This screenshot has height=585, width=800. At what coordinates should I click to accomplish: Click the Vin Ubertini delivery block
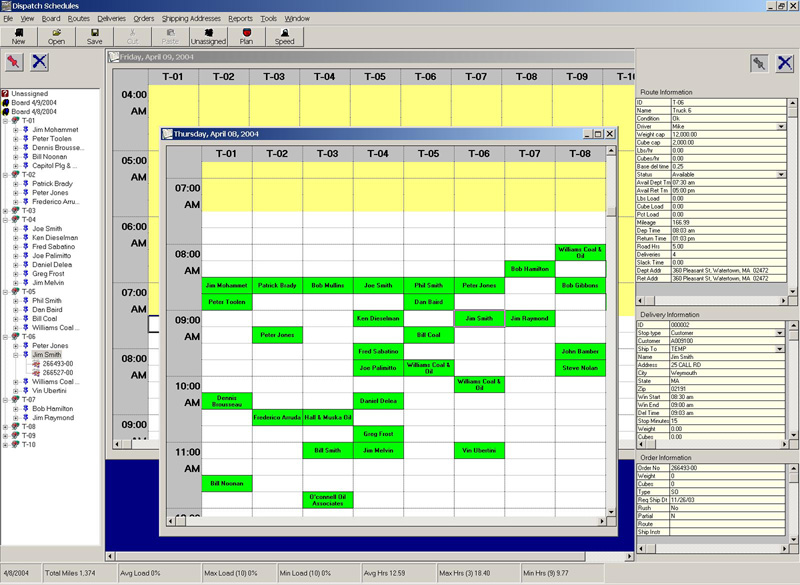[479, 450]
